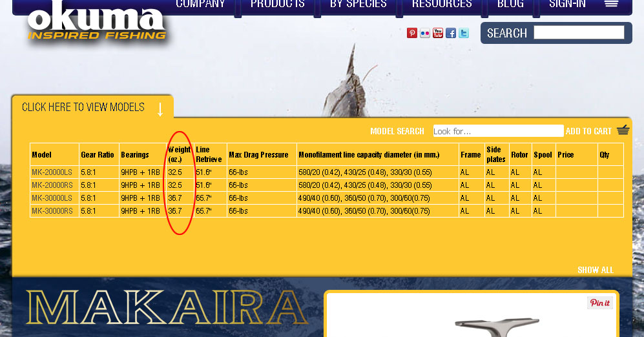Click the Show All link

[595, 270]
